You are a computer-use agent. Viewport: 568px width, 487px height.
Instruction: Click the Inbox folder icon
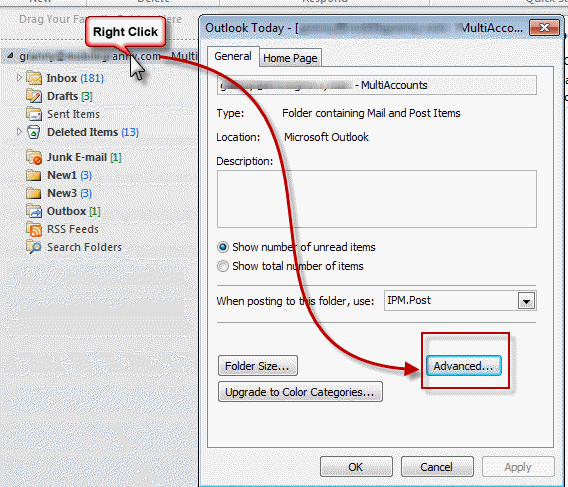pyautogui.click(x=34, y=78)
